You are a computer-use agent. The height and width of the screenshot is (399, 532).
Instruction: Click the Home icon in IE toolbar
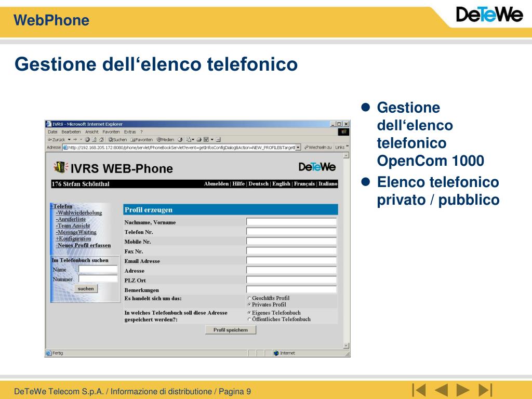pyautogui.click(x=101, y=139)
